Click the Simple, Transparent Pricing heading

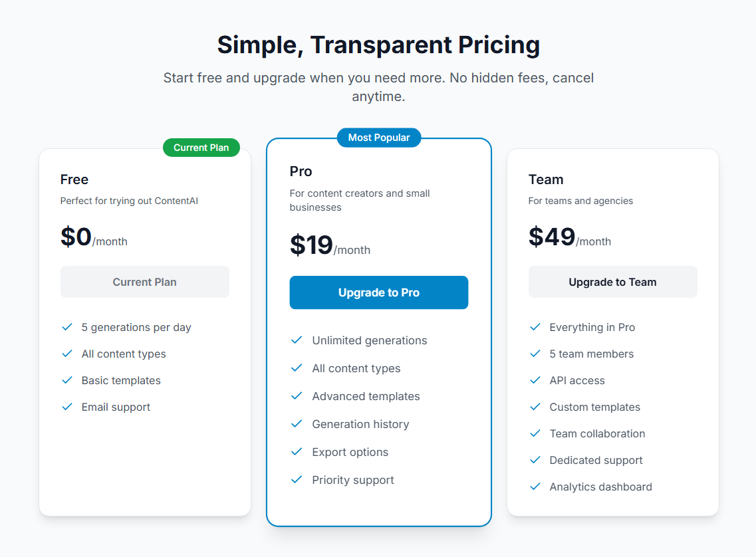click(378, 45)
